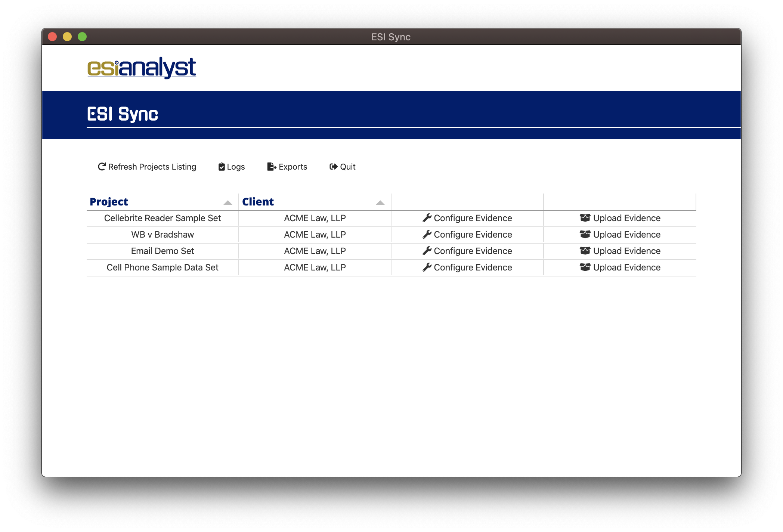Select the Cell Phone Sample Data Set name

163,267
